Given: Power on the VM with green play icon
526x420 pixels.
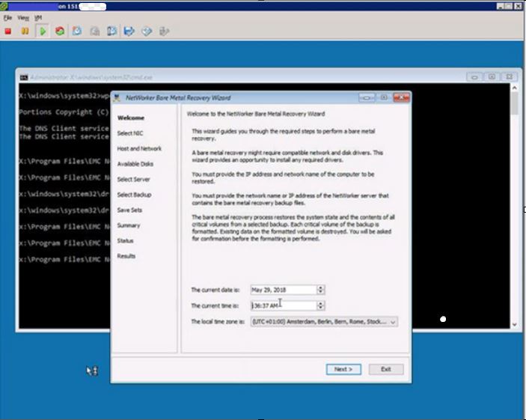Looking at the screenshot, I should point(43,31).
